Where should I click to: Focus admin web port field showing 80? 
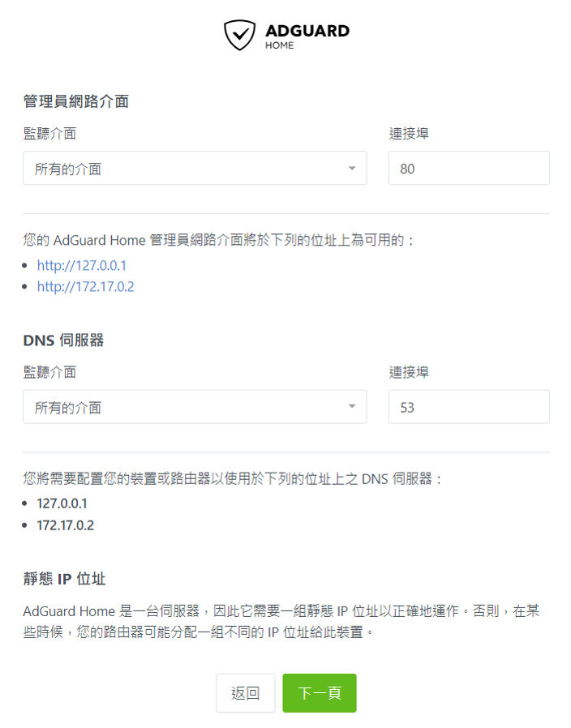pos(469,168)
